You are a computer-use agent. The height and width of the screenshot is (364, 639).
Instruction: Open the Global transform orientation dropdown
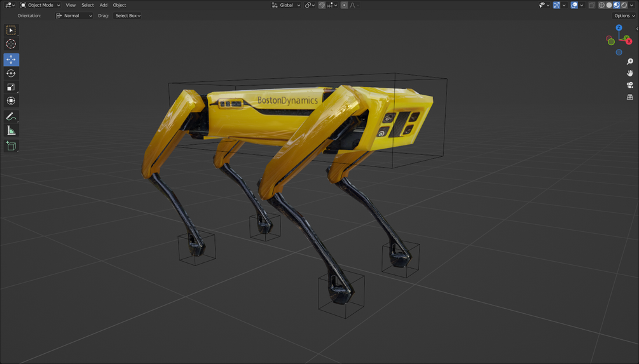(x=286, y=5)
